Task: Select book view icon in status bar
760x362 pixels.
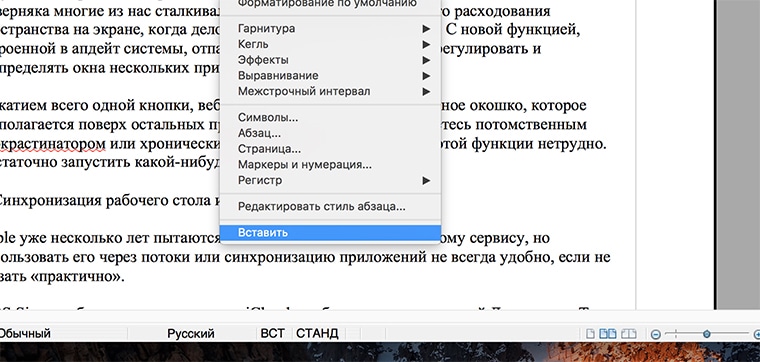Action: coord(629,334)
